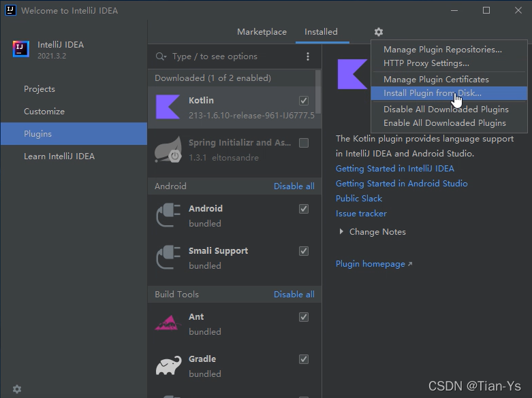The width and height of the screenshot is (532, 398).
Task: Uncheck the Smali Support checkbox
Action: [x=304, y=251]
